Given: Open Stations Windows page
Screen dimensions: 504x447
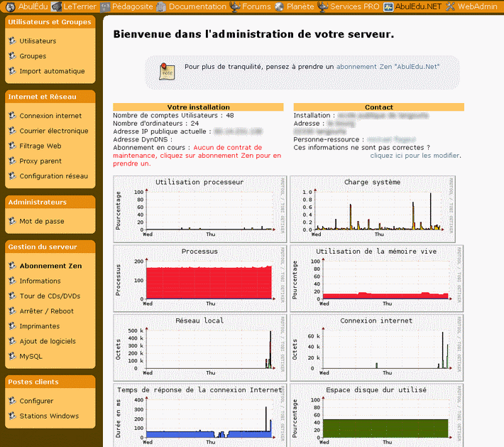Looking at the screenshot, I should click(x=49, y=416).
